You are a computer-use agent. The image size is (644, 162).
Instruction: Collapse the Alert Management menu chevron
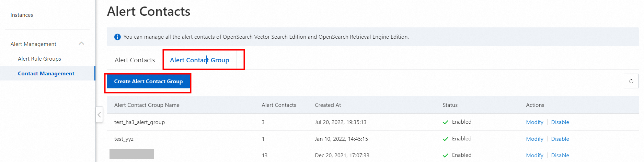81,43
